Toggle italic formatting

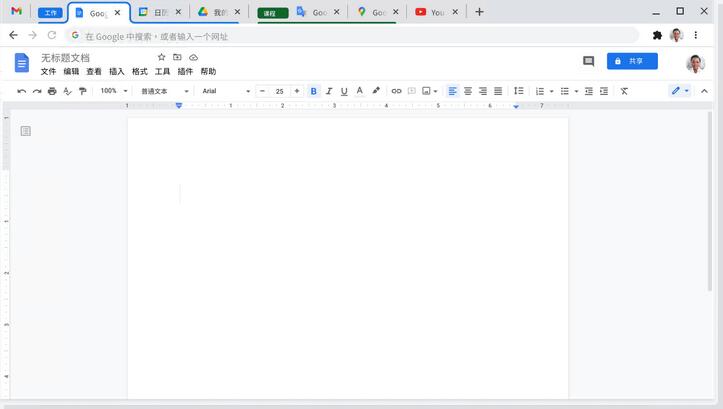click(329, 91)
